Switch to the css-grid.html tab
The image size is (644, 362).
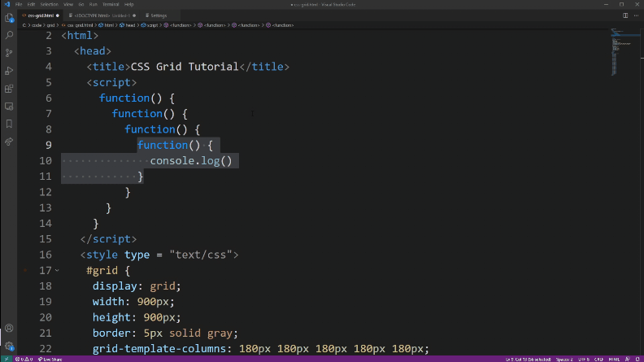[x=41, y=15]
